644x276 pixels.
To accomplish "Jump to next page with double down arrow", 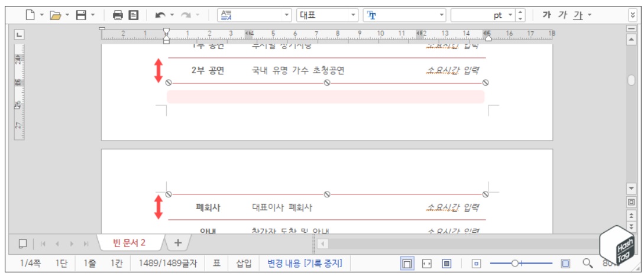I will [x=631, y=226].
